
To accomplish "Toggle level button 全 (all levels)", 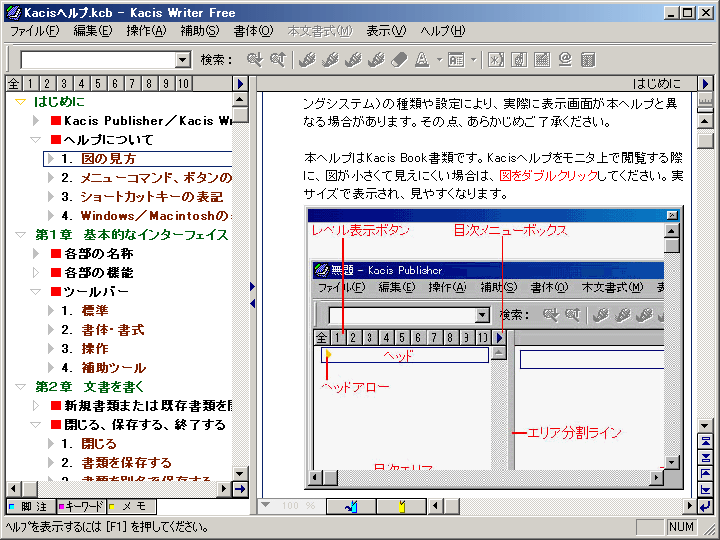I will tap(14, 84).
